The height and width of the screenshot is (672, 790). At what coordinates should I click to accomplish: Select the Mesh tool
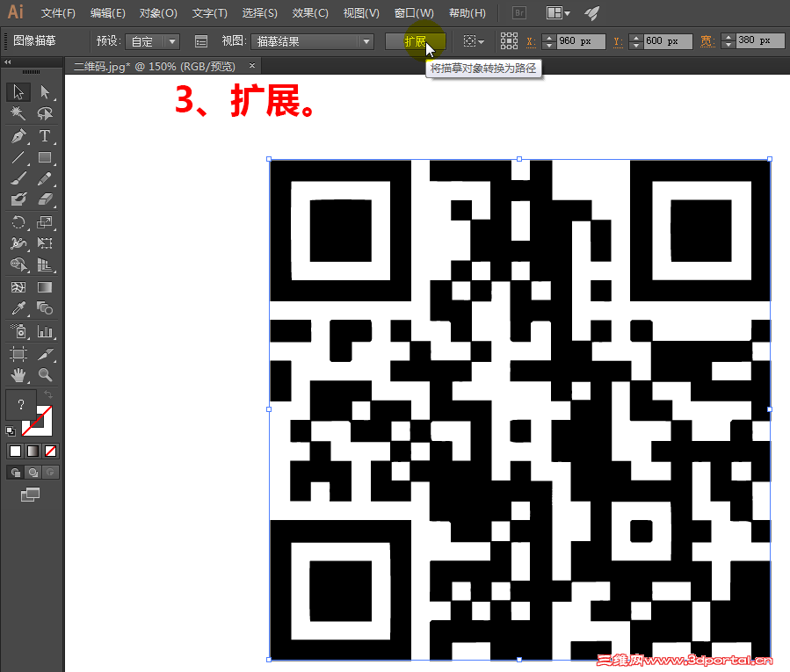18,287
